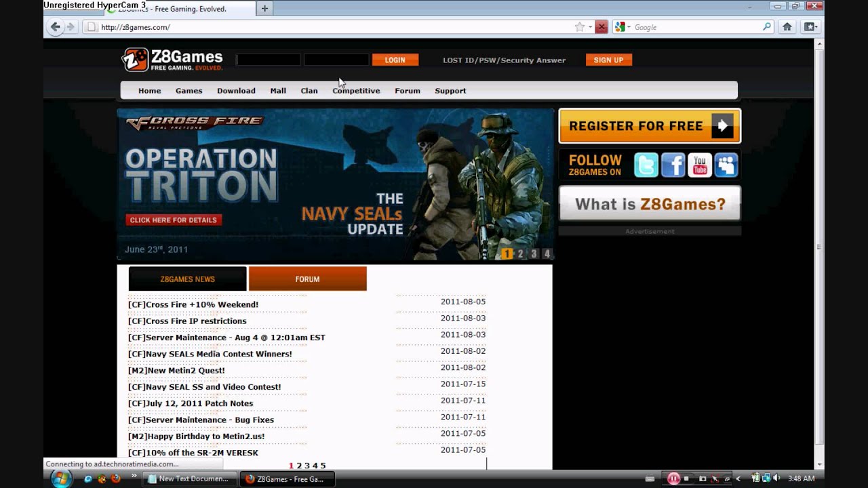Viewport: 868px width, 488px height.
Task: Click the volume speaker tray icon
Action: click(x=776, y=479)
